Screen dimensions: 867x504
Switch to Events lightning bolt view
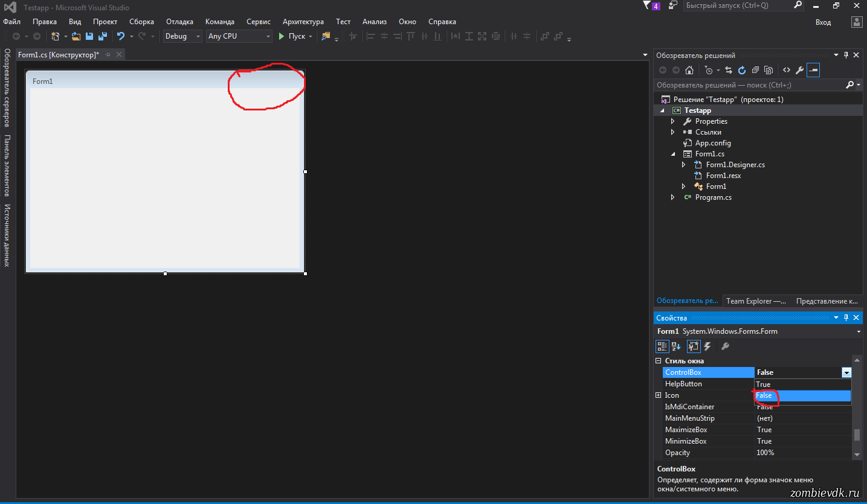coord(707,346)
